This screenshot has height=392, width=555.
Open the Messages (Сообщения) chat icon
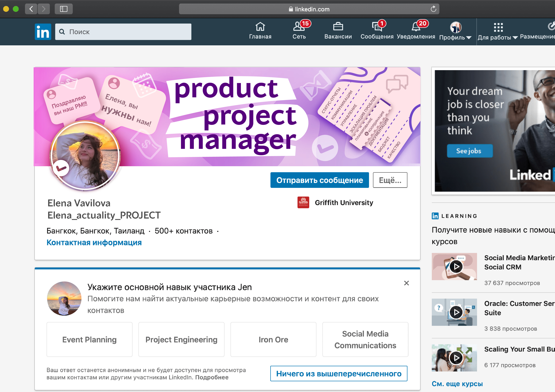click(x=377, y=27)
